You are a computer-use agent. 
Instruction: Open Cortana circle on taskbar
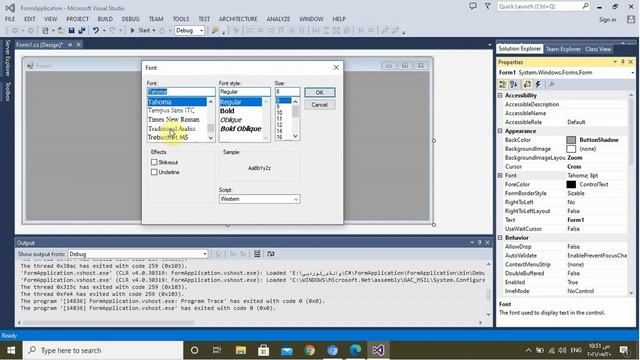click(194, 350)
